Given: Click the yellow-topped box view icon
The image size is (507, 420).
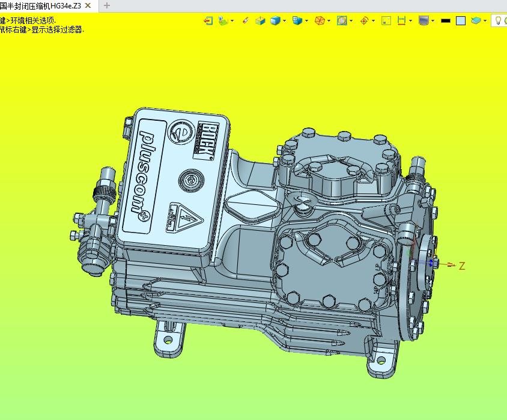Looking at the screenshot, I should (260, 21).
